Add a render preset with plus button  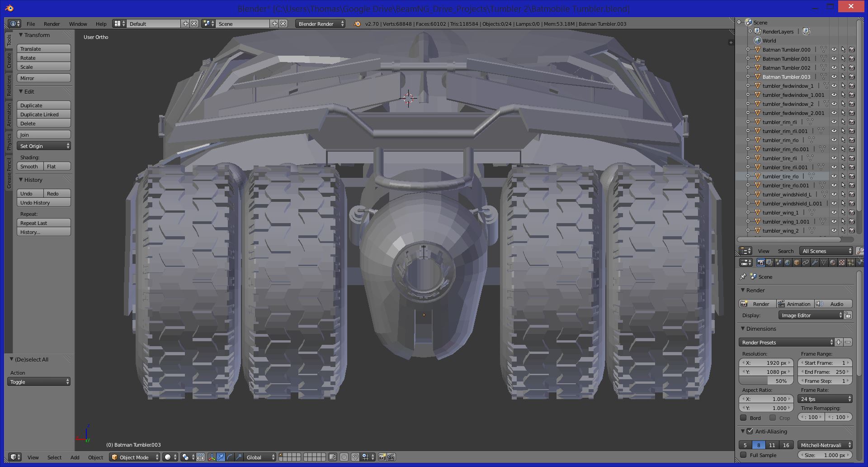(x=839, y=342)
